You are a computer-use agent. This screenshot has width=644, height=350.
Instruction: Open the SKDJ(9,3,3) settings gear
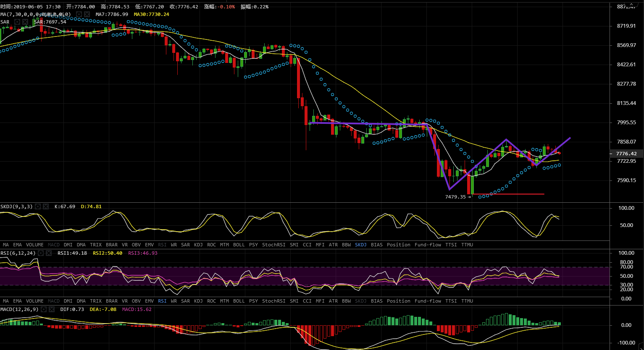point(38,206)
